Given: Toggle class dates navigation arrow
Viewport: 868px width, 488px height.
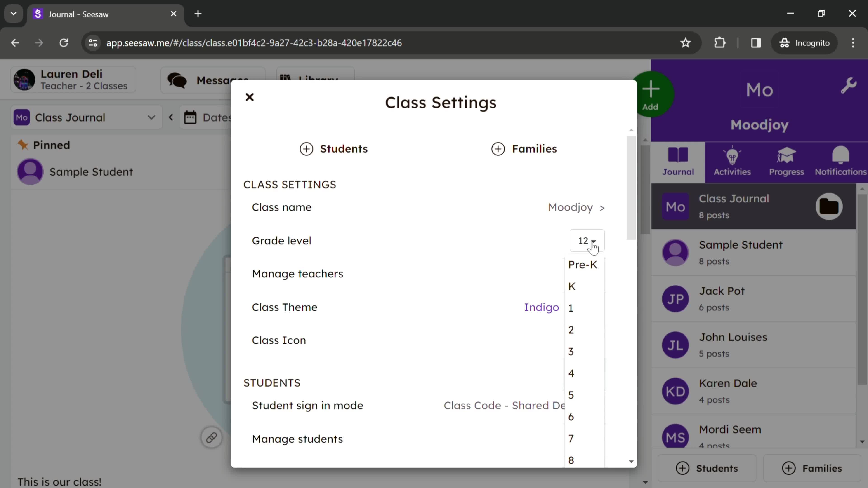Looking at the screenshot, I should click(171, 118).
